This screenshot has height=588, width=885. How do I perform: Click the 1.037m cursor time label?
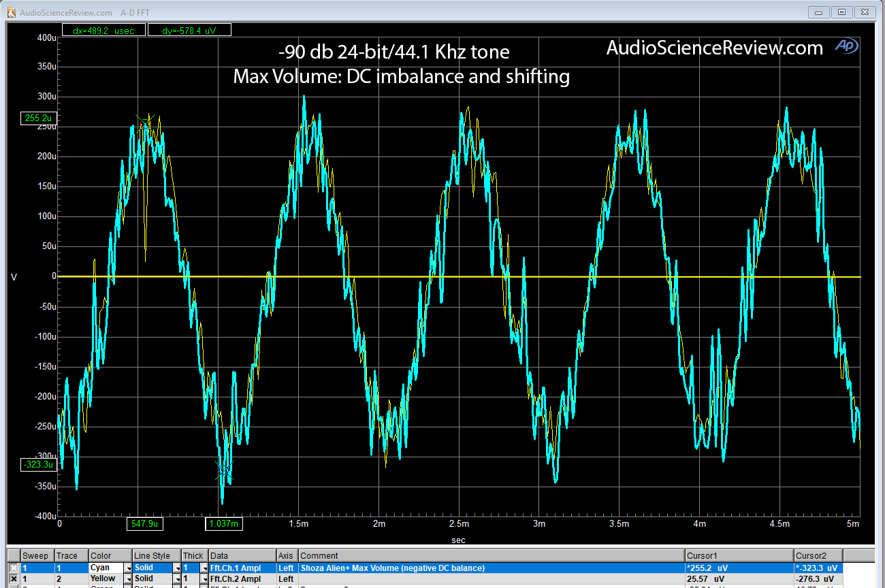pos(224,524)
